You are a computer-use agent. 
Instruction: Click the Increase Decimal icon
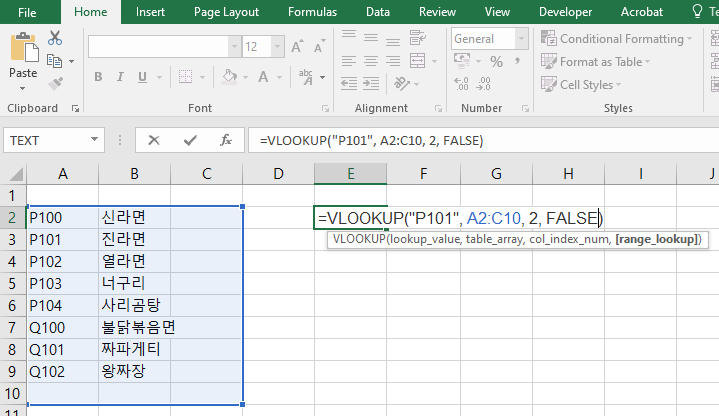[x=461, y=83]
